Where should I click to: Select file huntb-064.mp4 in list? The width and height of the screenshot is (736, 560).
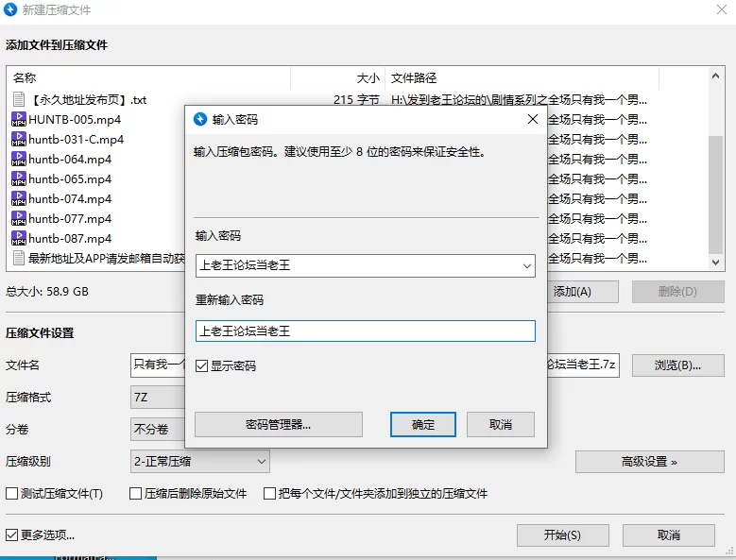pyautogui.click(x=70, y=160)
